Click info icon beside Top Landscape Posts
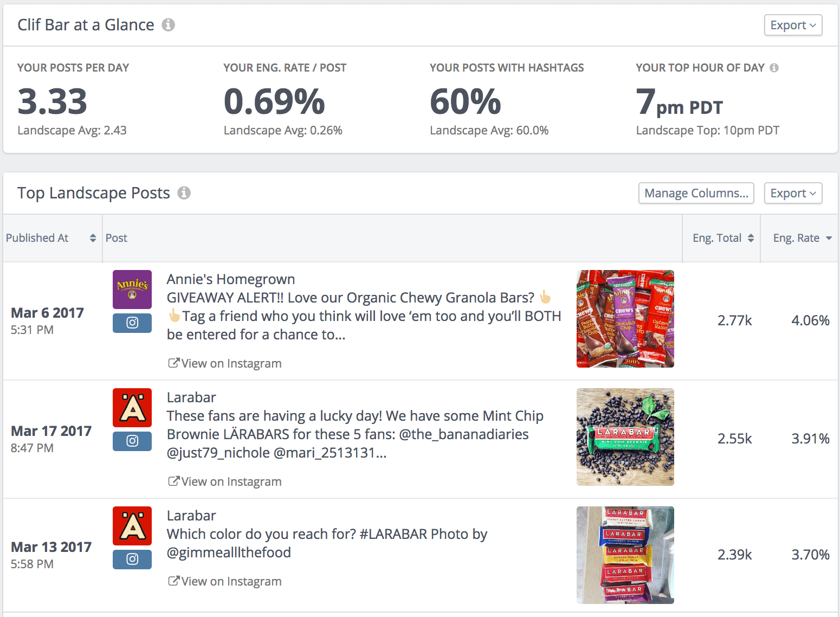 [184, 193]
